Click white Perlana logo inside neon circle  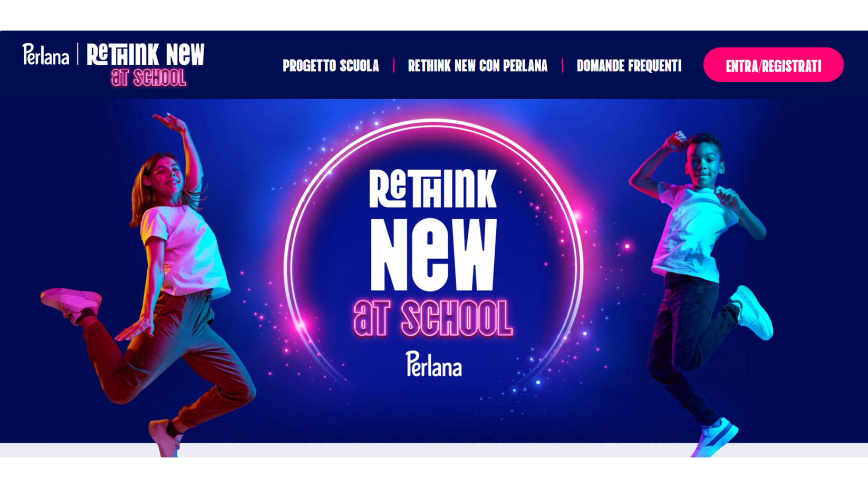(433, 364)
